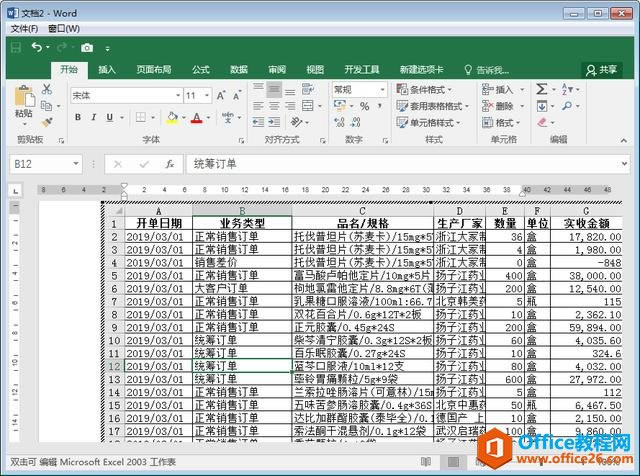Click the AutoSum sigma icon
This screenshot has width=640, height=476.
[x=541, y=90]
